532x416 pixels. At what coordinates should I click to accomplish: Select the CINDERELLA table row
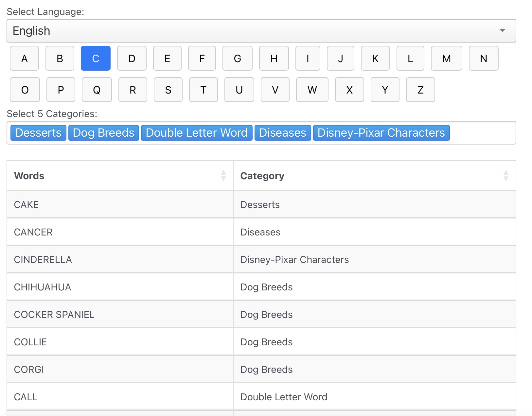click(x=131, y=259)
